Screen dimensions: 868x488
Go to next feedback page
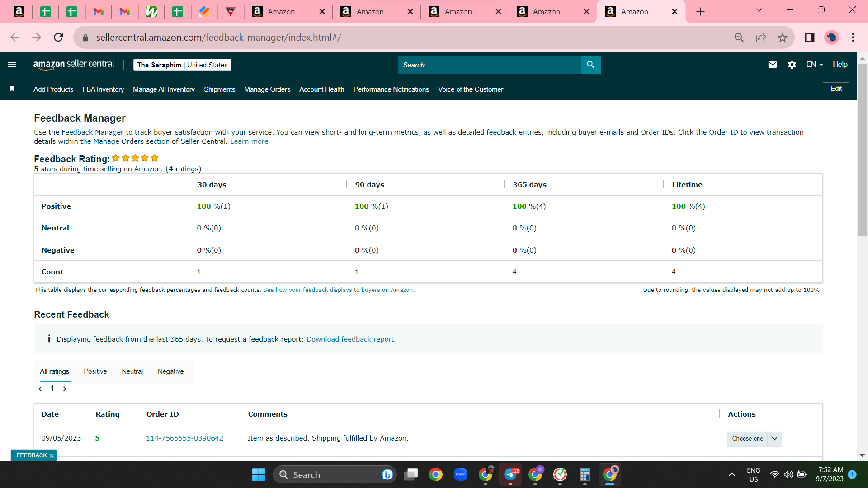65,389
